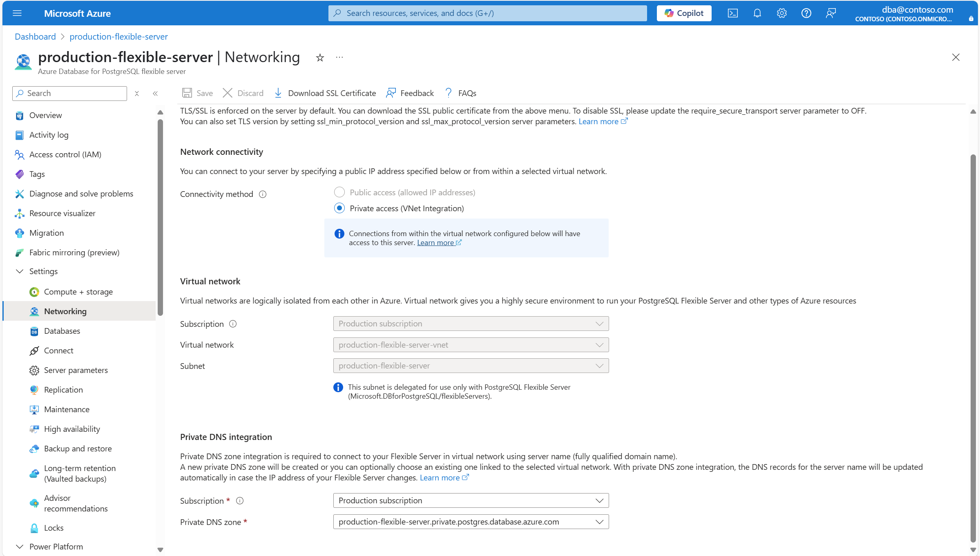Image resolution: width=980 pixels, height=556 pixels.
Task: Favorite this page with the star icon
Action: click(x=320, y=58)
